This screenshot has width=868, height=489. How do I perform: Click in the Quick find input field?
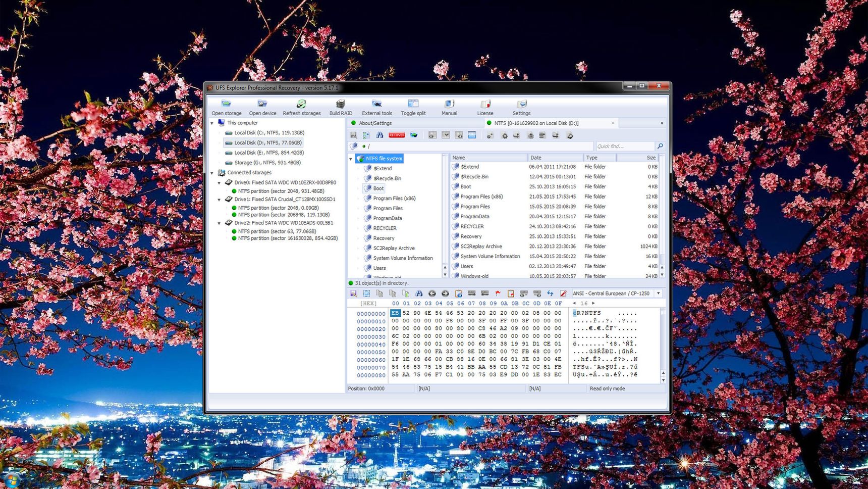pyautogui.click(x=625, y=146)
